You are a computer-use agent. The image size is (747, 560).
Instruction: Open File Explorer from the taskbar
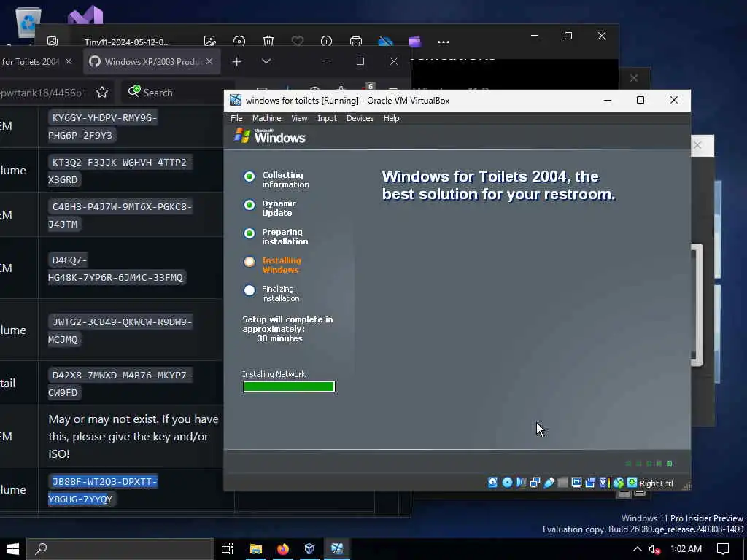[x=256, y=549]
